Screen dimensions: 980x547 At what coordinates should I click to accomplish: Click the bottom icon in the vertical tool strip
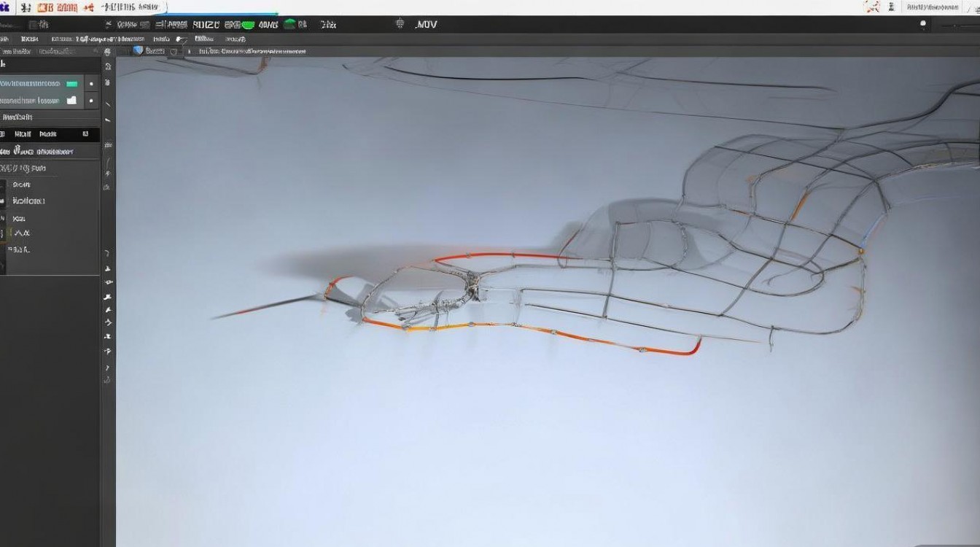pos(108,380)
